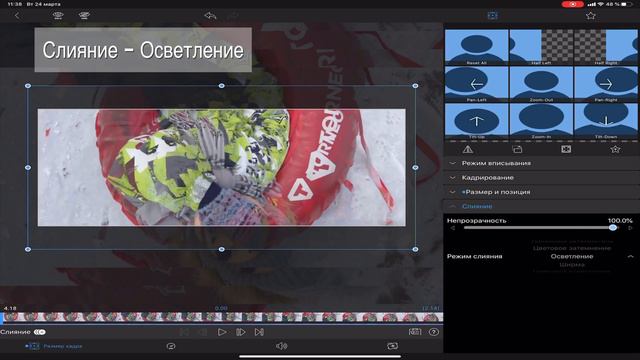The width and height of the screenshot is (640, 360).
Task: Click the flip frame icon below presets
Action: pos(566,149)
